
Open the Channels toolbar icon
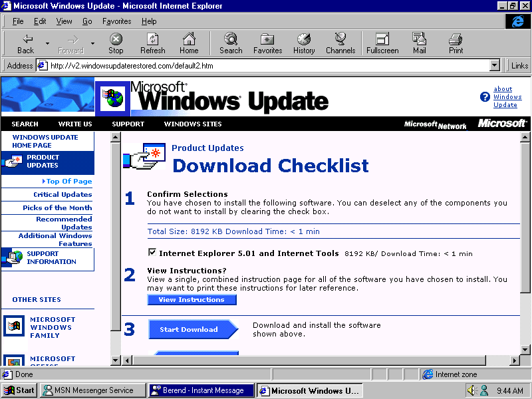tap(340, 43)
